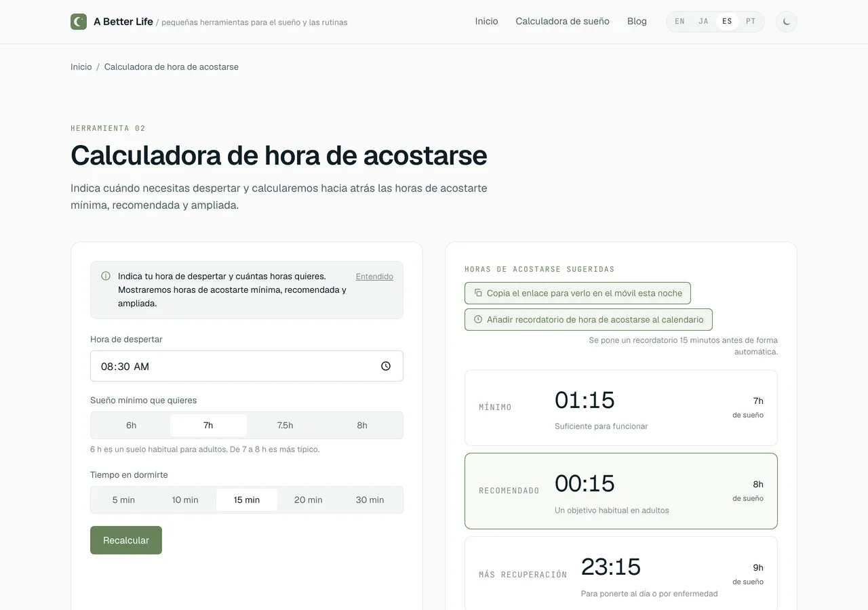Image resolution: width=868 pixels, height=610 pixels.
Task: Select the Mínimo 01:15 bedtime card
Action: point(621,407)
